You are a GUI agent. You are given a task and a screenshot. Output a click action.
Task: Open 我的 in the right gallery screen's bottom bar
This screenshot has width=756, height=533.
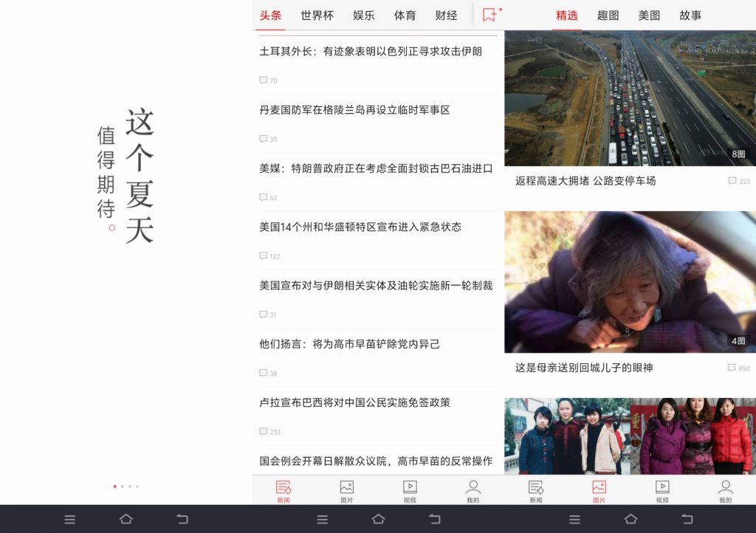[x=725, y=491]
